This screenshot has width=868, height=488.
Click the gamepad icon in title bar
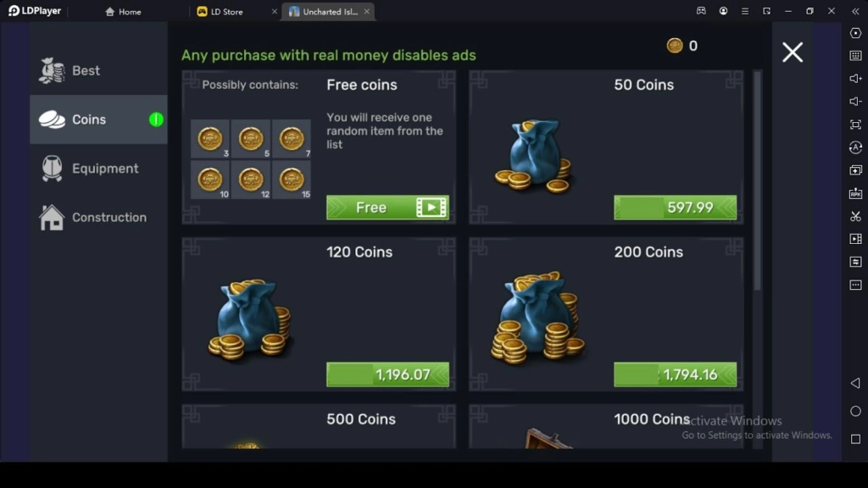[701, 11]
